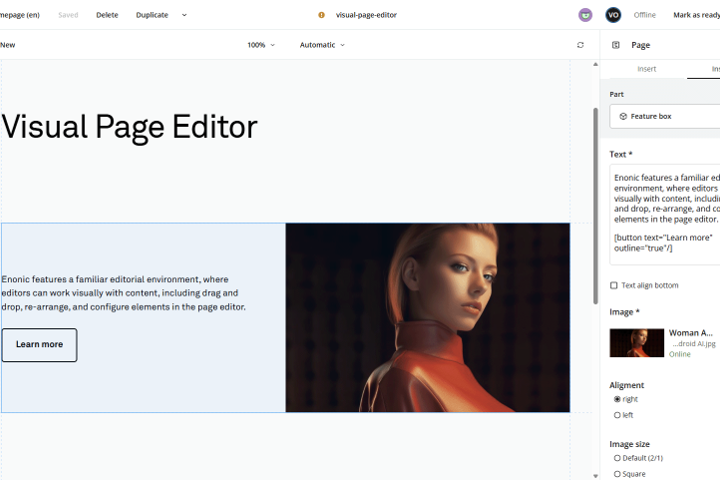Click the Visual Page Editor heading
This screenshot has height=480, width=720.
(129, 127)
